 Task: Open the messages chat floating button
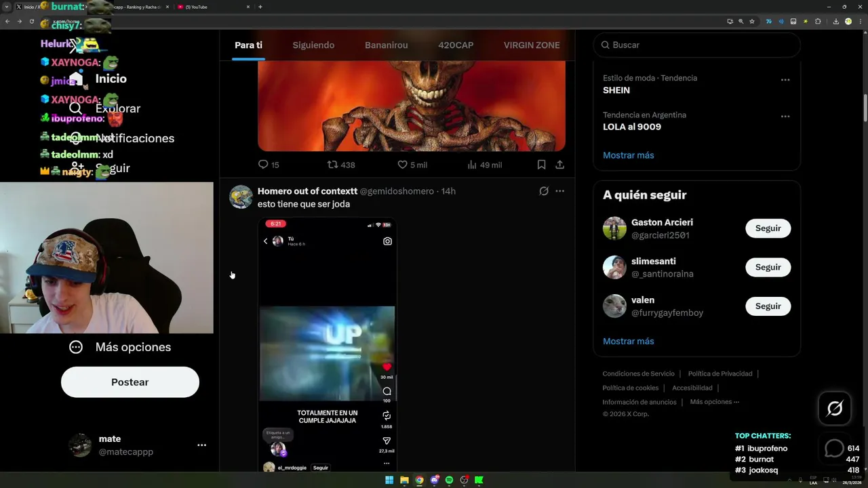[x=834, y=448]
